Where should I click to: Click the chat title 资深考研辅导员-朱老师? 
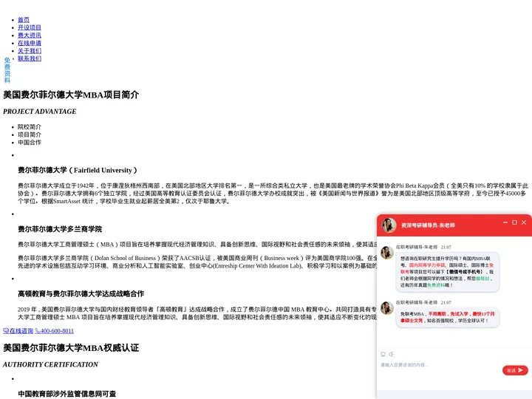tap(428, 225)
